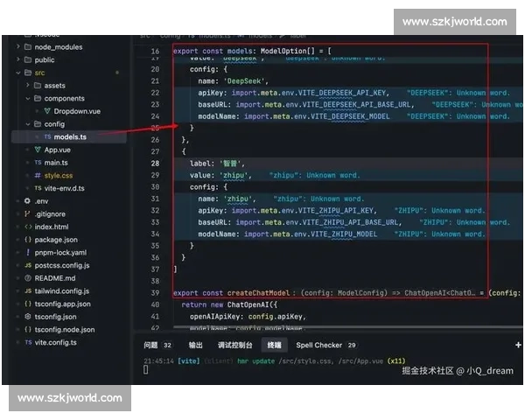Viewport: 525px width, 420px height.
Task: Click the terminal input cursor line
Action: 145,370
